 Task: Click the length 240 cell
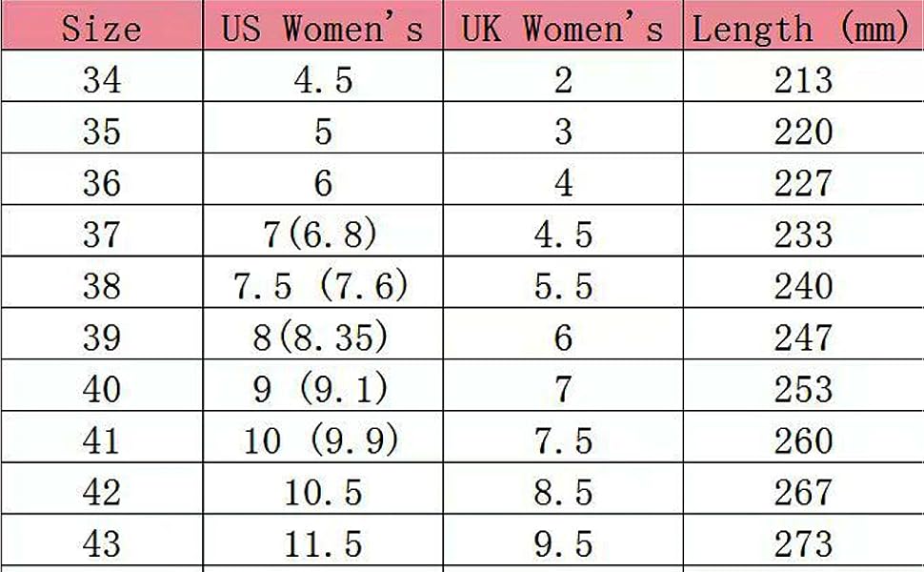point(803,282)
